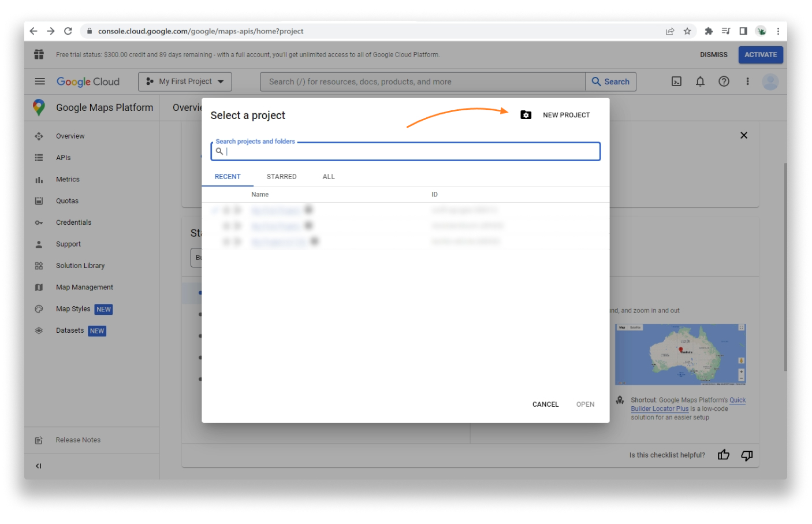
Task: Open the Quick Builder Locator Plus link
Action: point(688,404)
